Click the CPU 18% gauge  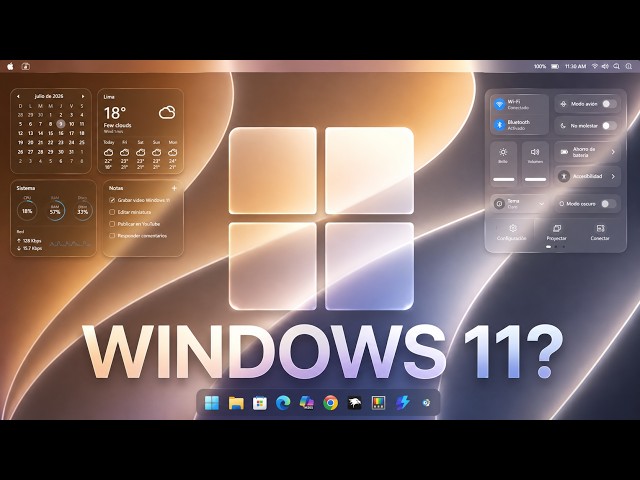click(27, 211)
